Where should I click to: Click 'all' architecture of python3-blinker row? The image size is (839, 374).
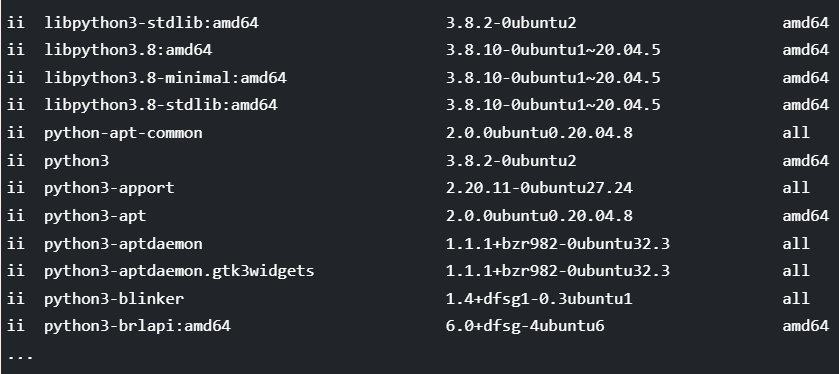click(796, 299)
